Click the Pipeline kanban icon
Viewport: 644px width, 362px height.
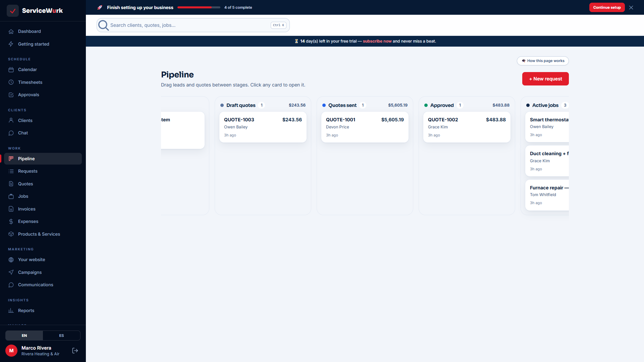tap(11, 159)
